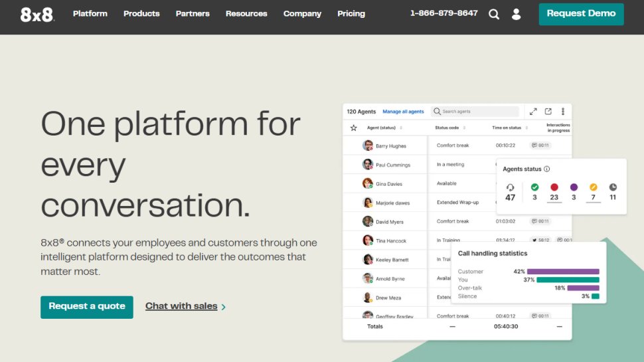The width and height of the screenshot is (644, 362).
Task: Click the Request a quote button
Action: point(87,307)
